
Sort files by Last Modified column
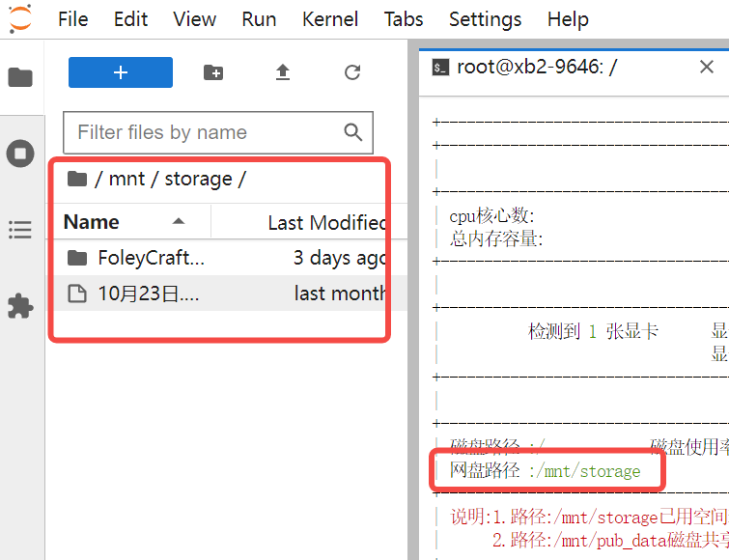click(326, 222)
